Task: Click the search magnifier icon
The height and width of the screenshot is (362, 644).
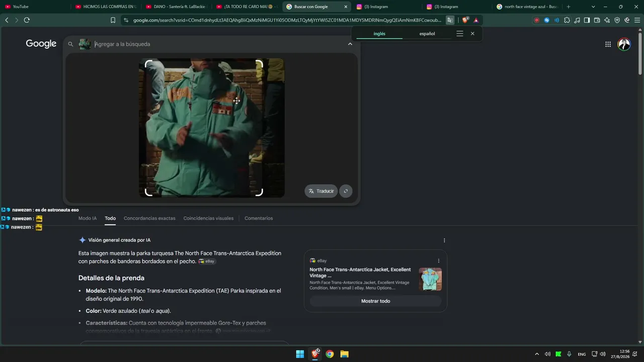Action: coord(71,44)
